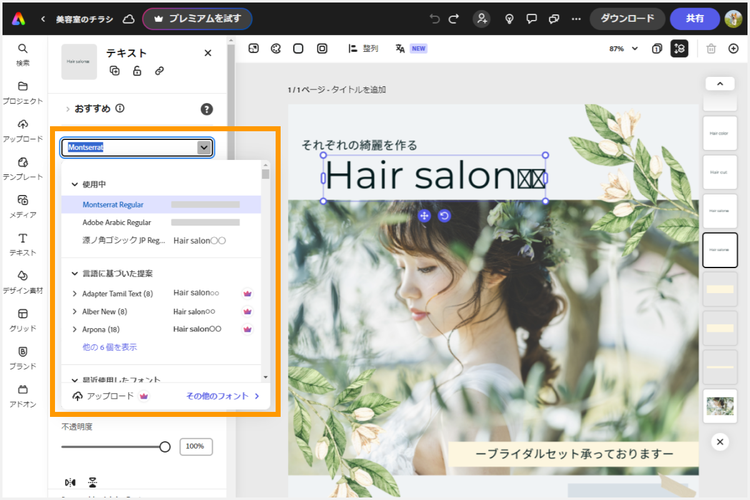Click the rotate handle below the text box
The width and height of the screenshot is (750, 500).
(x=444, y=216)
